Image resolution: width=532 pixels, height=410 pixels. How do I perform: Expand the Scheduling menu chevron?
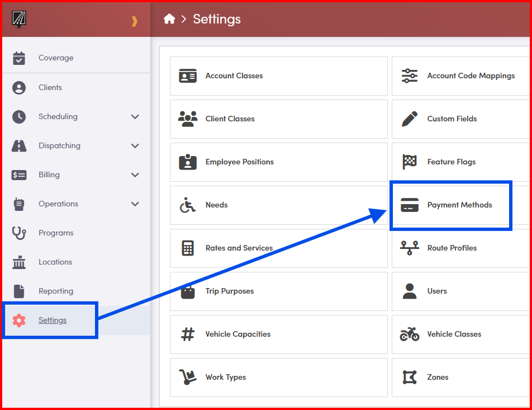tap(135, 117)
